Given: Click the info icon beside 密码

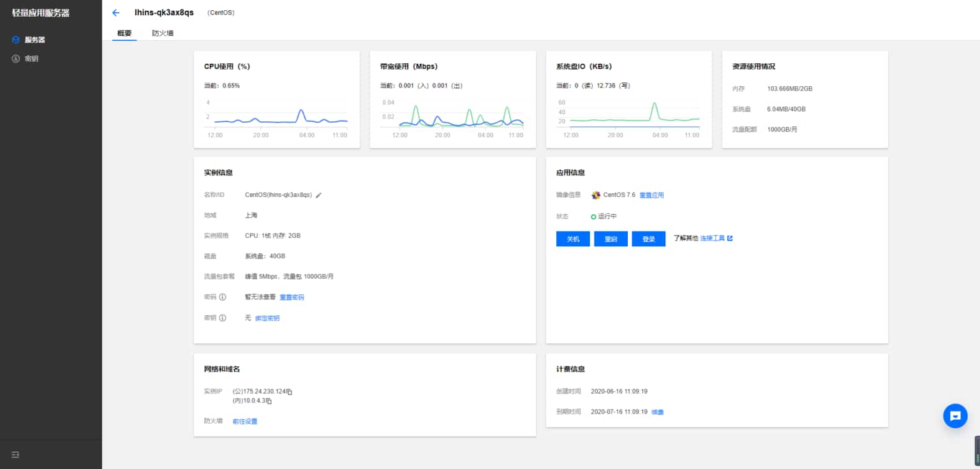Looking at the screenshot, I should click(223, 297).
